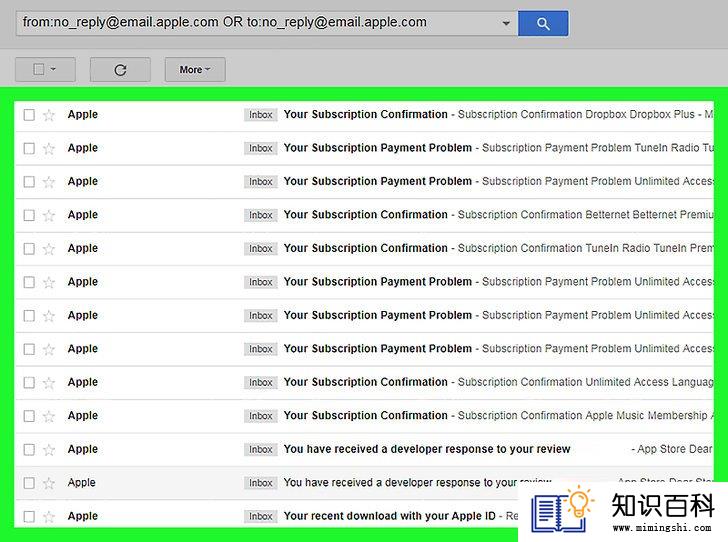Select checkbox for Dropbox Plus subscription confirmation email
Screen dimensions: 728x542
29,115
